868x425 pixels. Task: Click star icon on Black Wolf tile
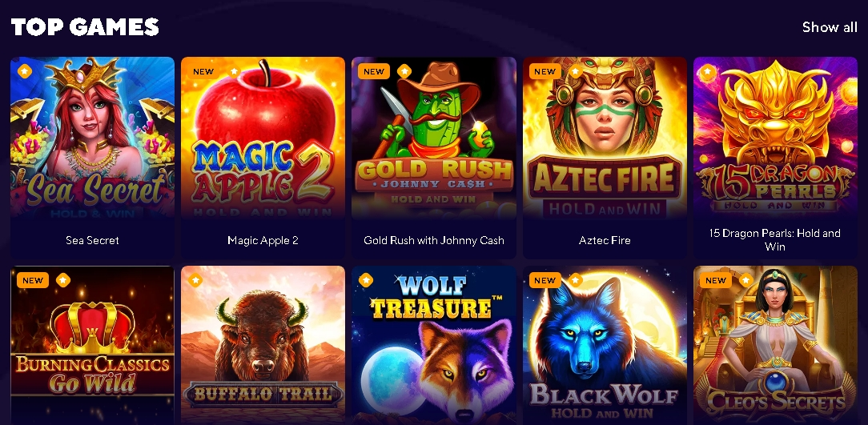(576, 280)
